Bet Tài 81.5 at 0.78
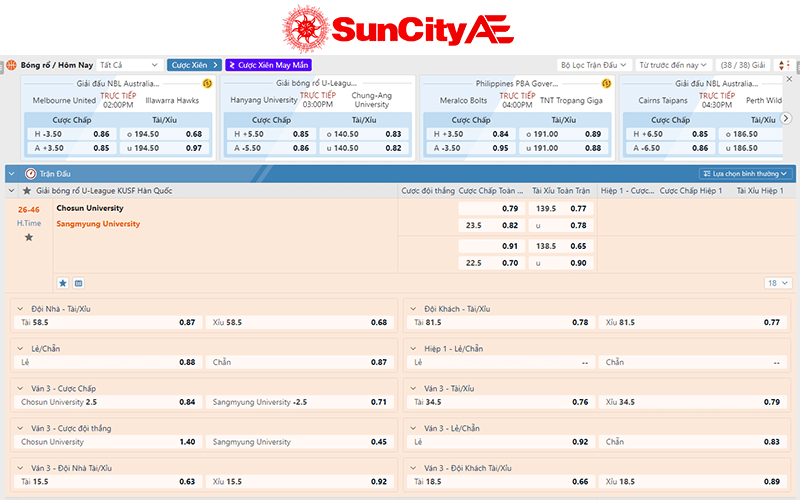This screenshot has height=500, width=800. click(x=501, y=322)
